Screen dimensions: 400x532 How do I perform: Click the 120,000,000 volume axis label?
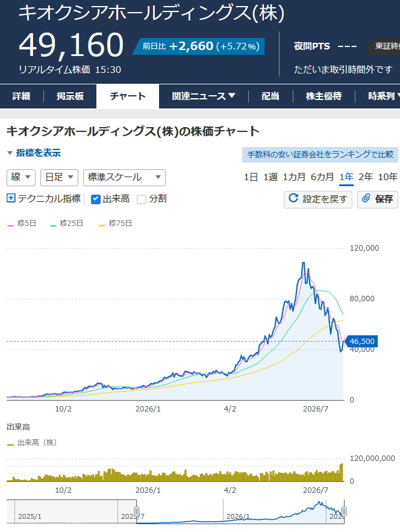coord(372,458)
